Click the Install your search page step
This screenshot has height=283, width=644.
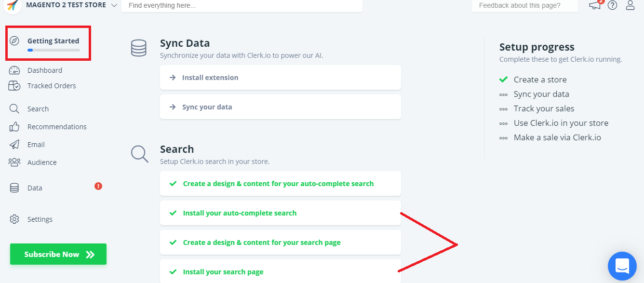click(x=280, y=272)
